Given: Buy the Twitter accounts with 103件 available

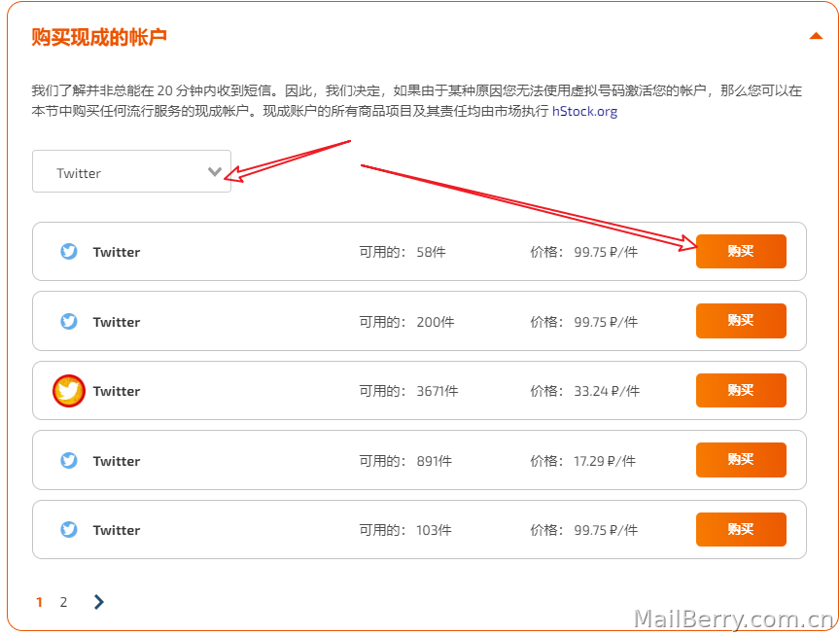Looking at the screenshot, I should pos(741,529).
